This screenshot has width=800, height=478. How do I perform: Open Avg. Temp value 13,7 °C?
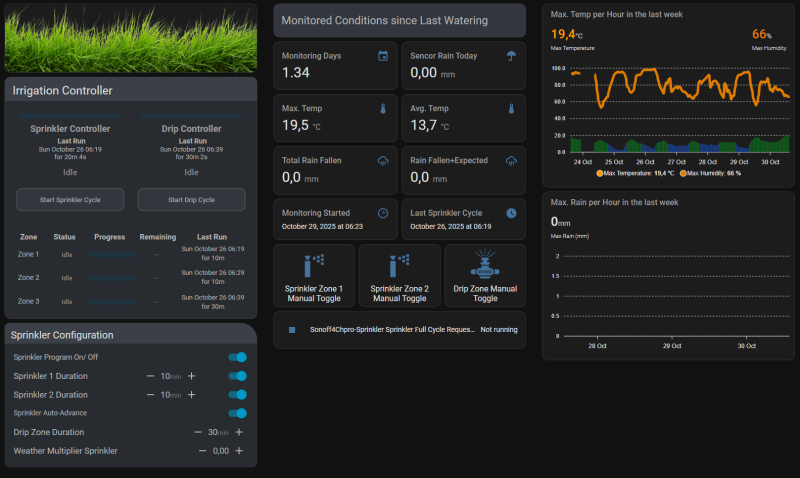[430, 125]
